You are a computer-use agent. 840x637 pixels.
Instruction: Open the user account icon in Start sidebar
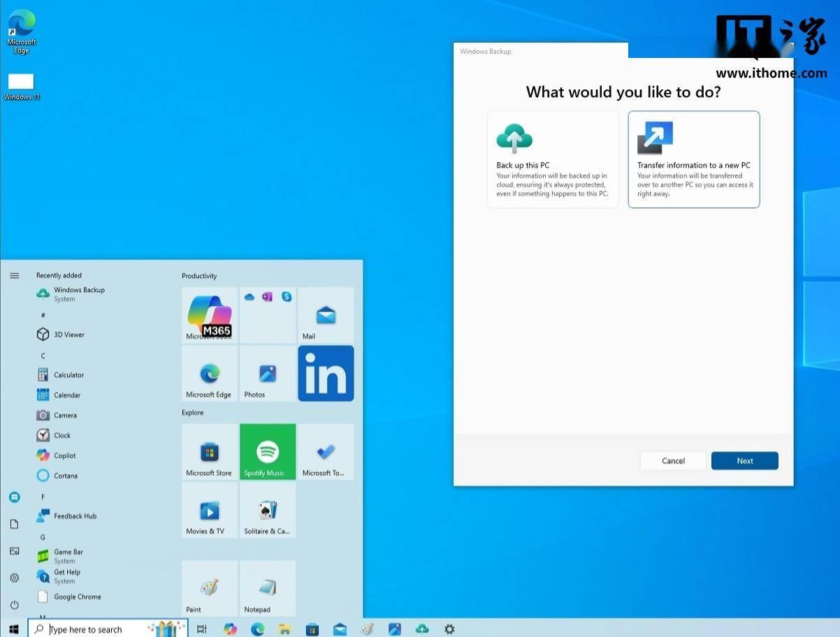point(14,497)
